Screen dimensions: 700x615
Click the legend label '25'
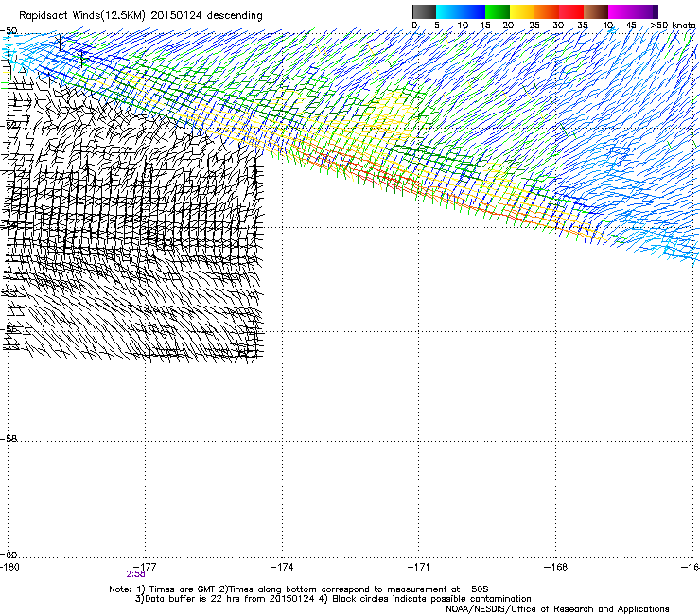click(x=534, y=26)
